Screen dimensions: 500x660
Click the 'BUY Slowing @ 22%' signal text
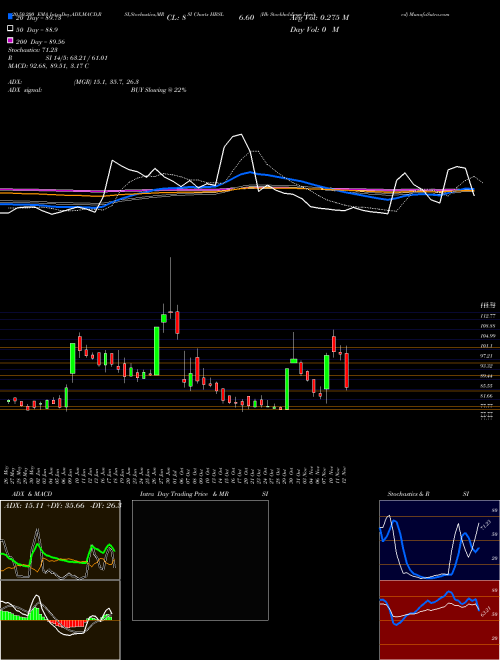tap(158, 90)
